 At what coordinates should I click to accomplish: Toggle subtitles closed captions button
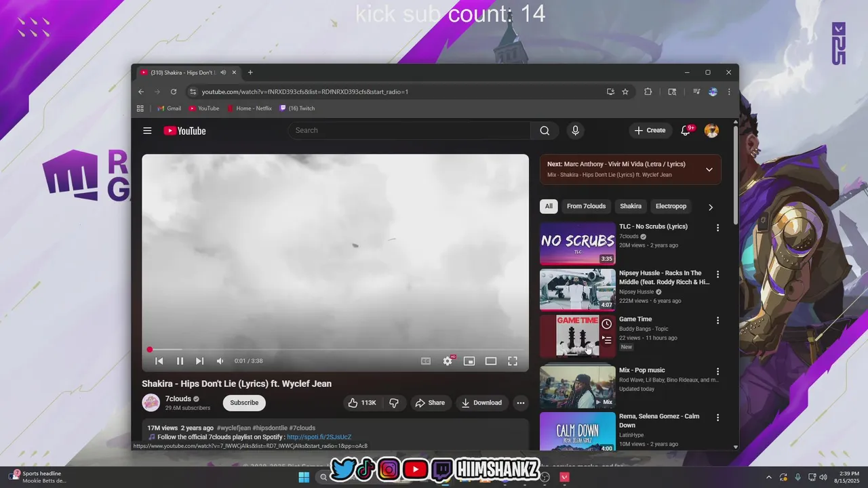(x=426, y=361)
